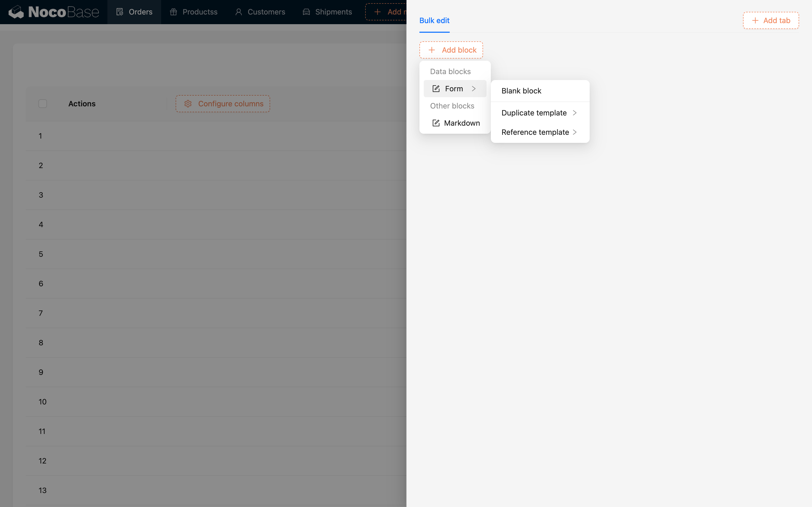
Task: Expand the Form submenu chevron
Action: pos(474,89)
